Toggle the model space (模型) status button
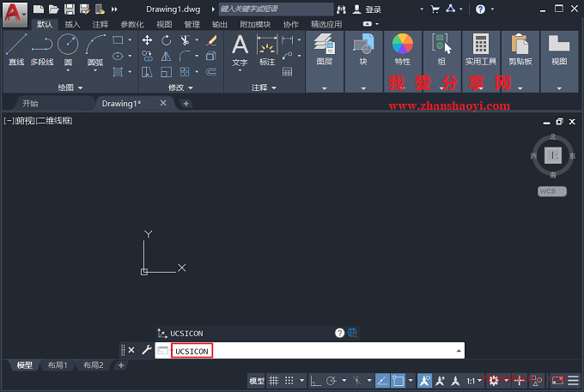 click(x=257, y=381)
